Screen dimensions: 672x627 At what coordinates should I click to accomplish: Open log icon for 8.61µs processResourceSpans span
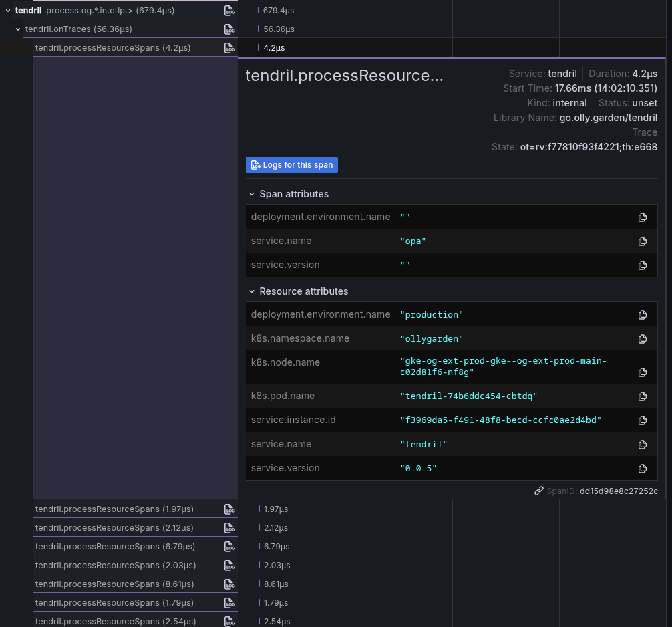[x=229, y=584]
